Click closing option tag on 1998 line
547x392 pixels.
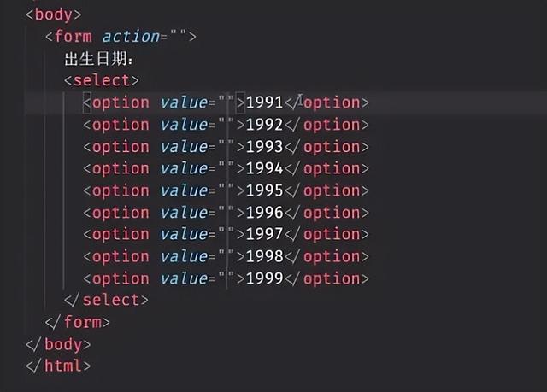[326, 256]
